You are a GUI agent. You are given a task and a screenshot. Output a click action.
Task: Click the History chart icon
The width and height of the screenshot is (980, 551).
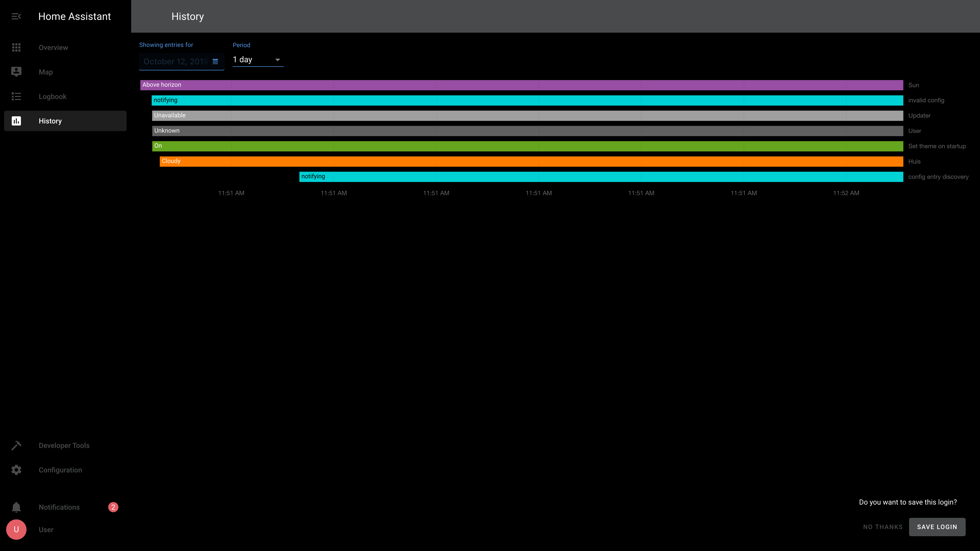click(x=16, y=121)
